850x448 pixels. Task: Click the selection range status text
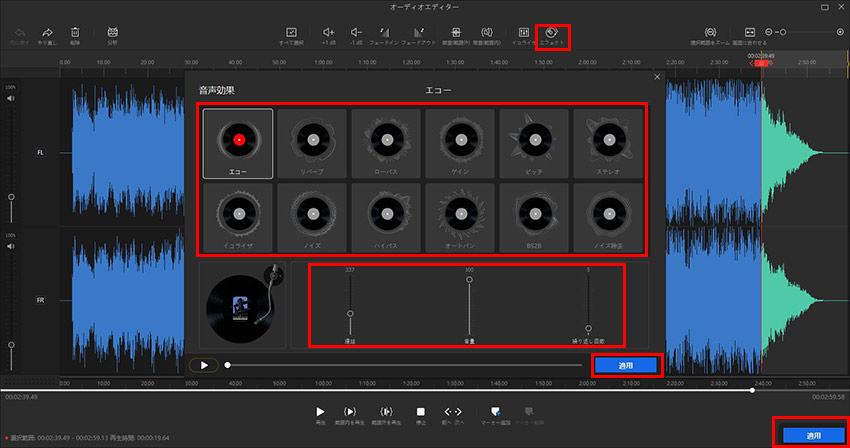(90, 438)
